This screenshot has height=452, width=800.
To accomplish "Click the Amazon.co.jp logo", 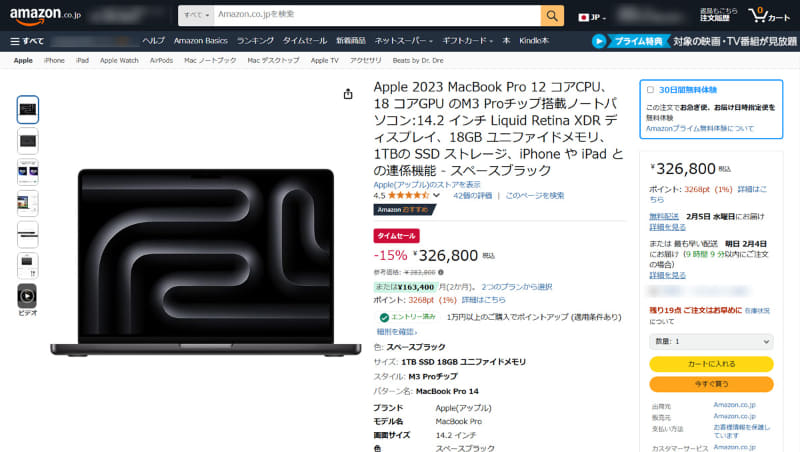I will click(x=45, y=16).
